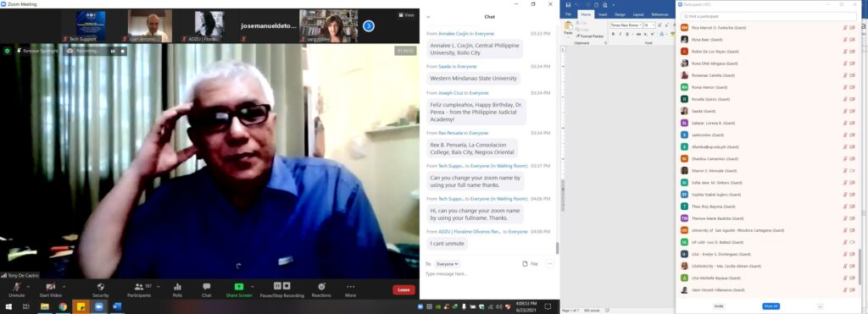The image size is (868, 314).
Task: Click the Unmute microphone icon
Action: click(x=17, y=286)
